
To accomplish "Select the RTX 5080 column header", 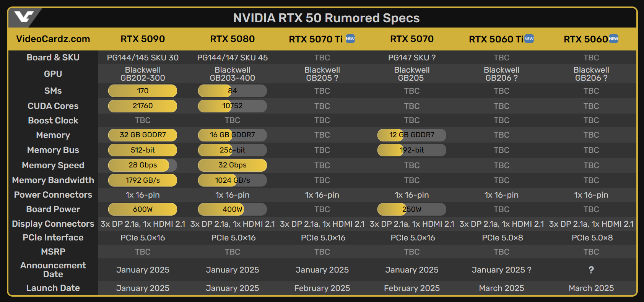I will click(x=232, y=39).
